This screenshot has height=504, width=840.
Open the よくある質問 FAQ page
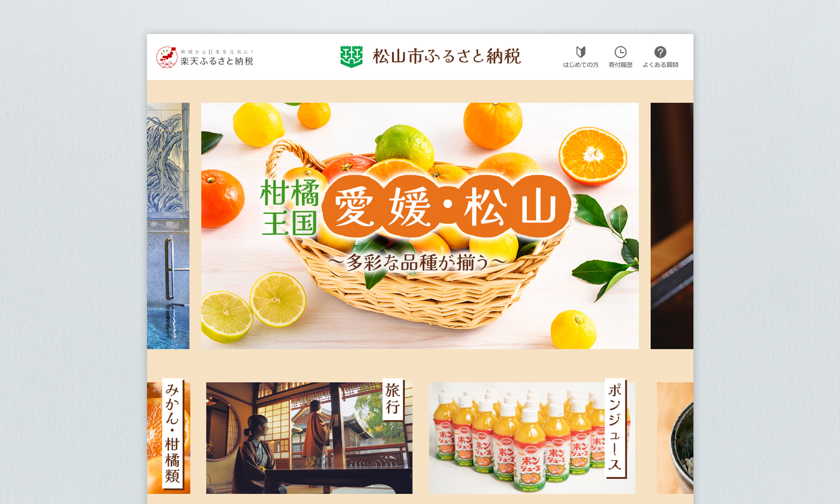661,58
